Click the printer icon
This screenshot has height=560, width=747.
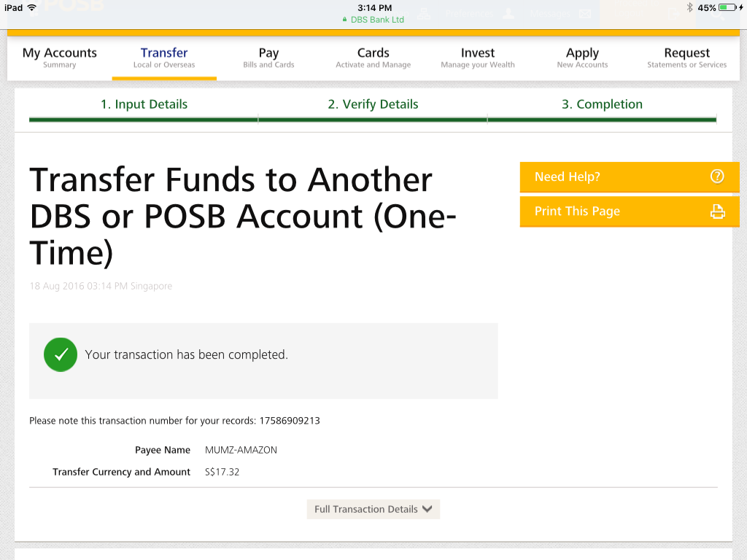[x=718, y=211]
